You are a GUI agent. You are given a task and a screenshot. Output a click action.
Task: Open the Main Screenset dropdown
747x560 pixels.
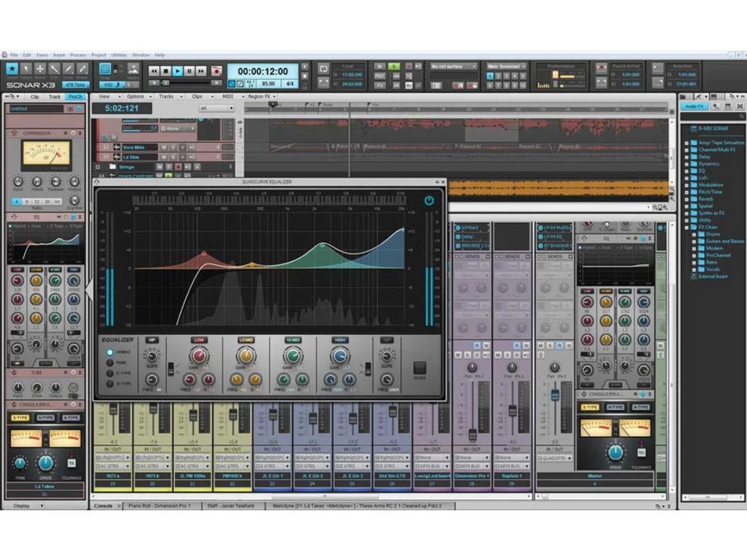pos(506,66)
